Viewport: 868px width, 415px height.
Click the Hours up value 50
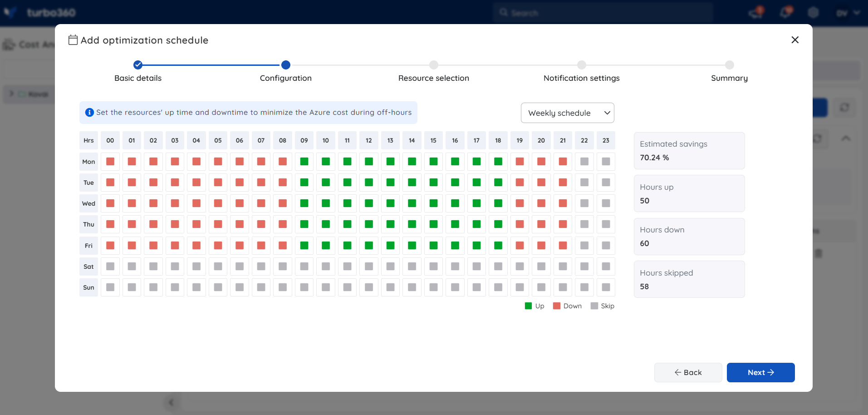[645, 201]
